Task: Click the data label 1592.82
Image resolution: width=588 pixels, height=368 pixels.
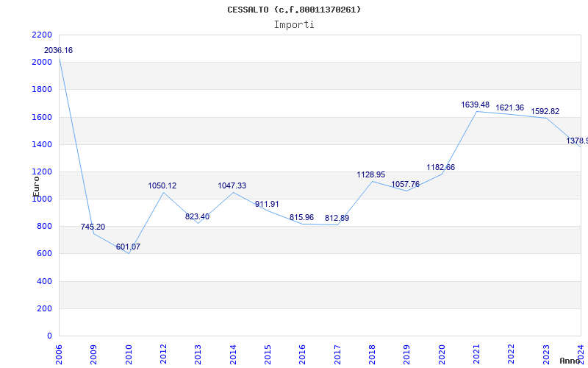Action: [x=545, y=111]
